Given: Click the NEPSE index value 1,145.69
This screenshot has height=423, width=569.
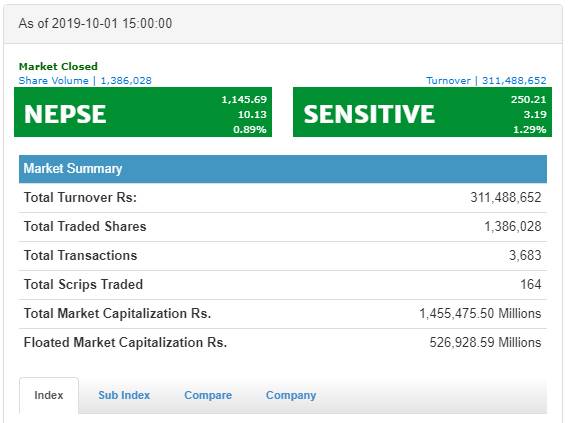Looking at the screenshot, I should 244,99.
